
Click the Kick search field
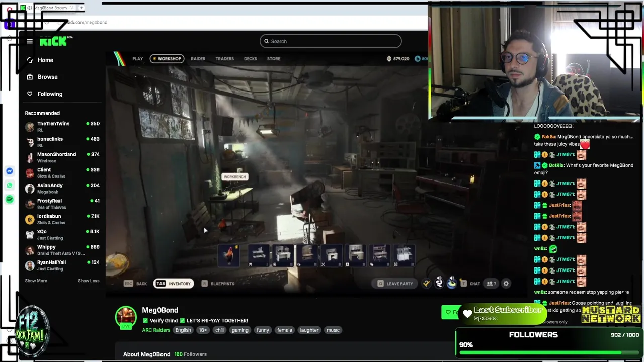331,41
